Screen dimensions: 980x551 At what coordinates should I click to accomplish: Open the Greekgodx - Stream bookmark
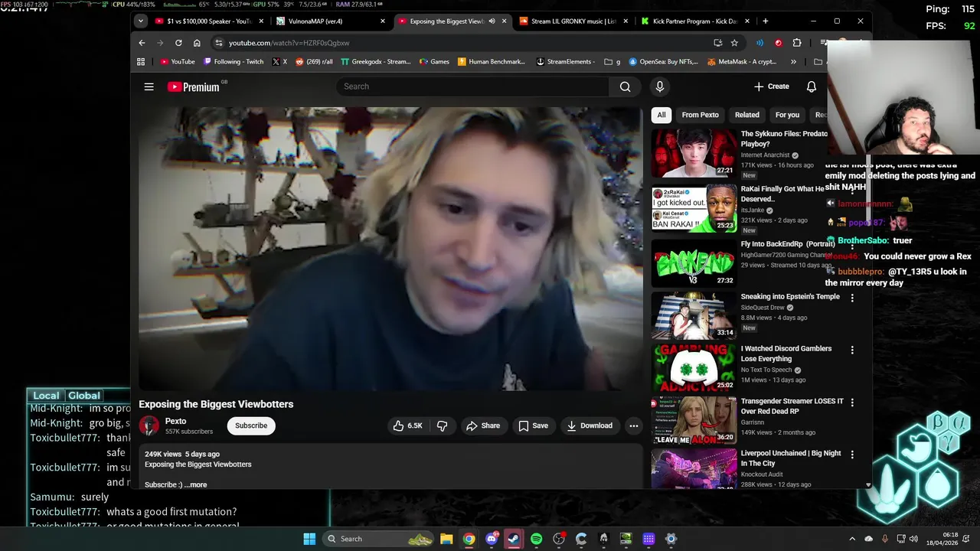376,61
